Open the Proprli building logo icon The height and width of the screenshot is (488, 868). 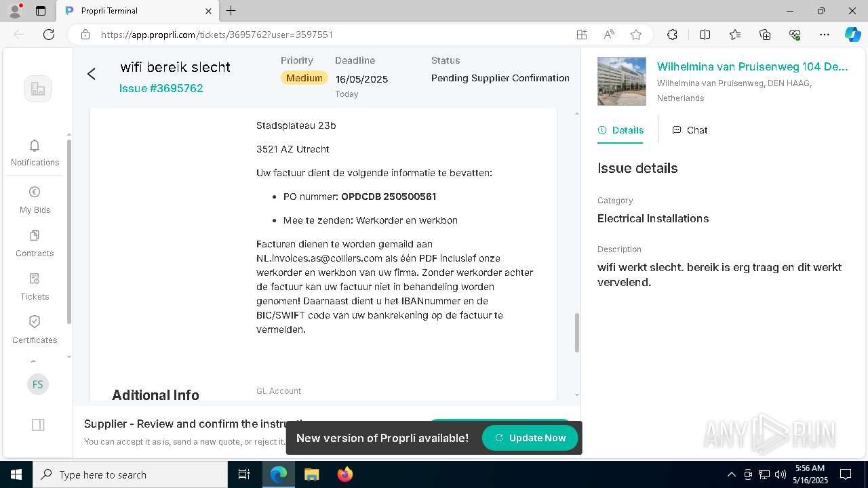pyautogui.click(x=38, y=89)
